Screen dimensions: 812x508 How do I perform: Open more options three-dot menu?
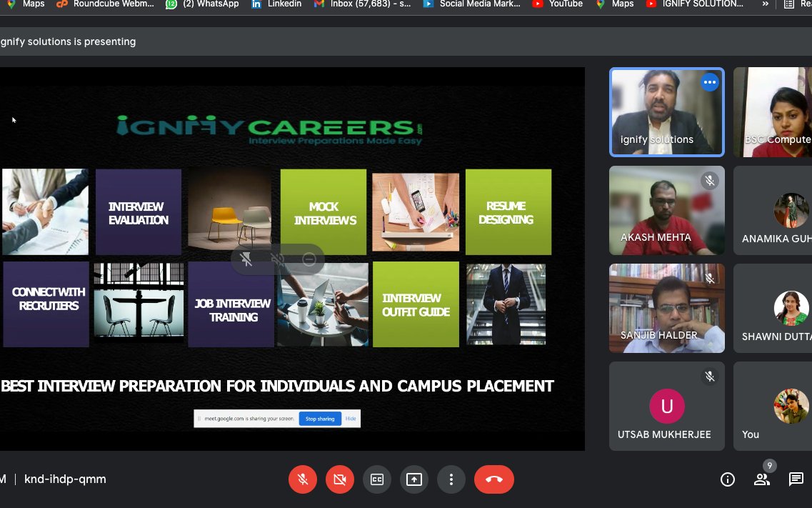(451, 479)
